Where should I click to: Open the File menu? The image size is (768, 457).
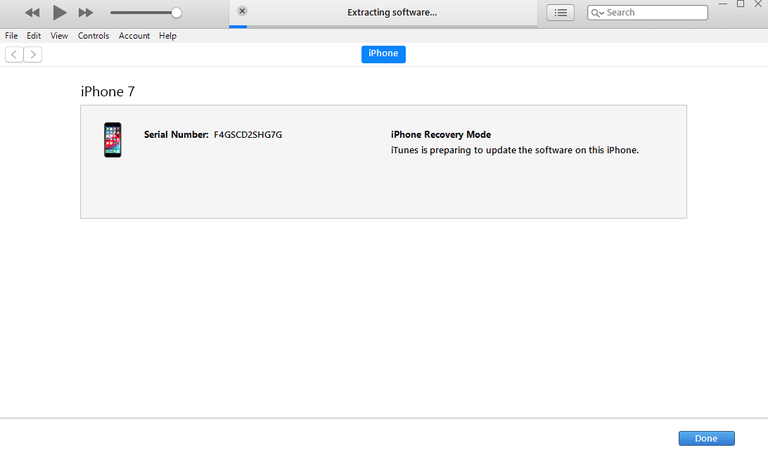coord(11,36)
